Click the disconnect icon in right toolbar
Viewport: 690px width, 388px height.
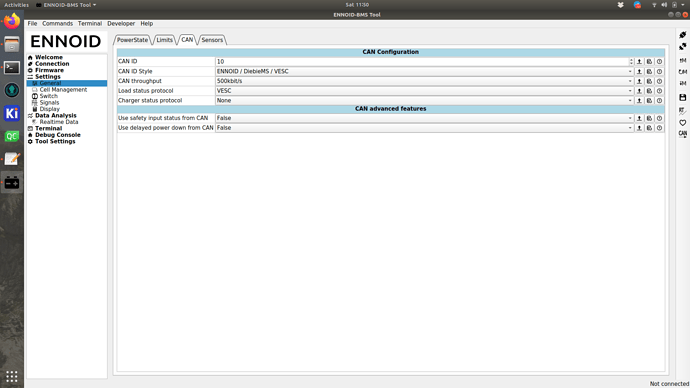pyautogui.click(x=683, y=47)
